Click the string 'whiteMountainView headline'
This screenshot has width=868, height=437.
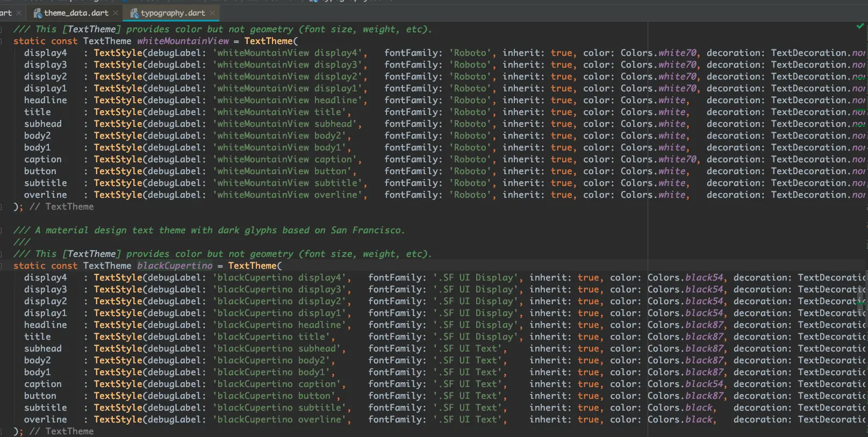click(x=288, y=101)
